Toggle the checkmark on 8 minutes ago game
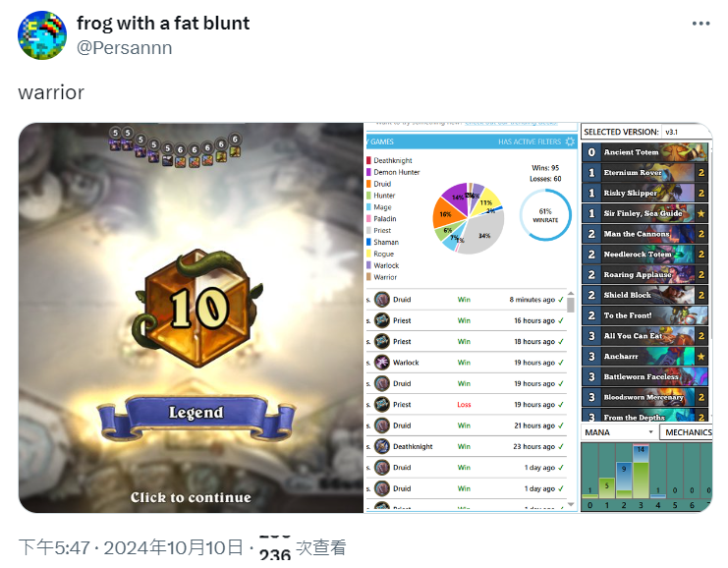Viewport: 728px width, 568px height. click(x=561, y=300)
